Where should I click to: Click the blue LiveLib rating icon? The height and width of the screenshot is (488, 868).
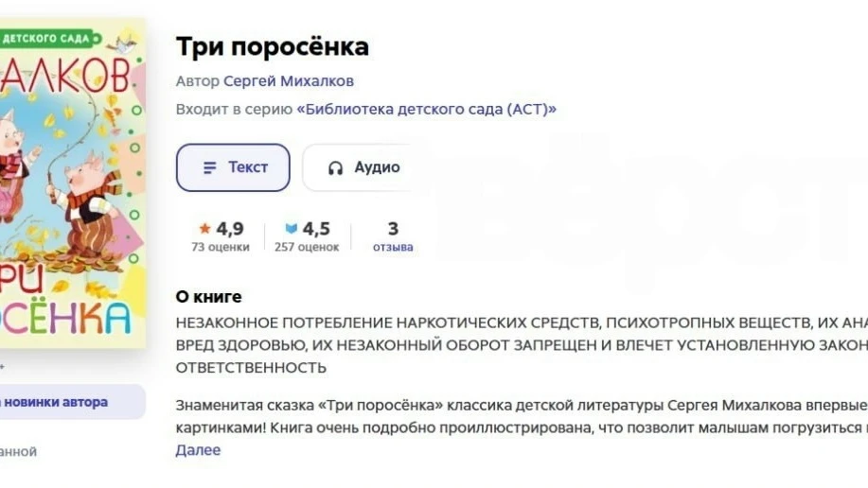coord(292,228)
